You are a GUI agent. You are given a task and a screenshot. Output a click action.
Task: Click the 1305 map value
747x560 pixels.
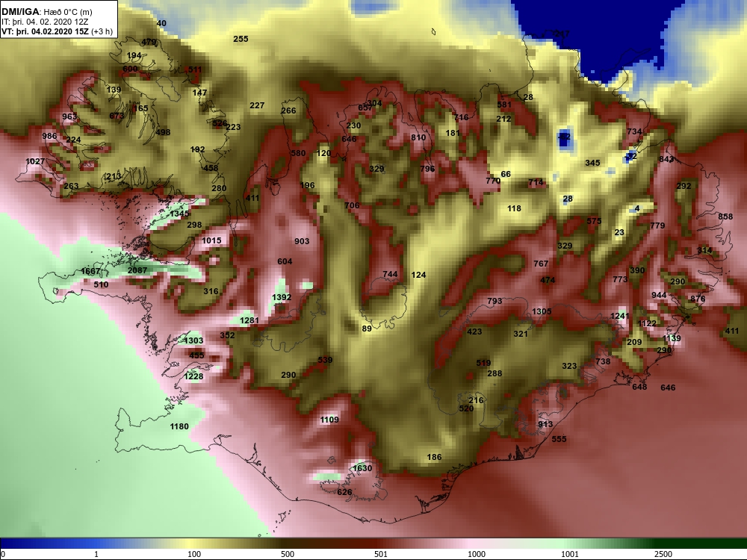coord(542,311)
